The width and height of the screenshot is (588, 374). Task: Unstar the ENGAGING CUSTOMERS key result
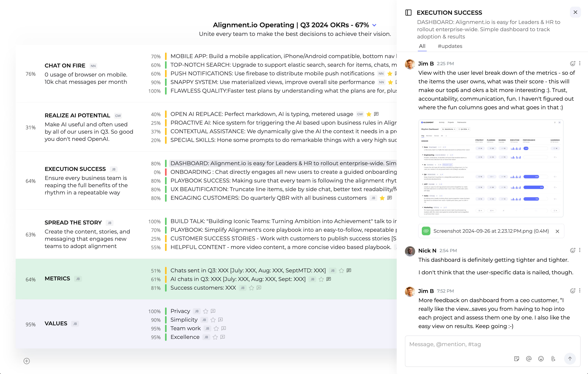pos(382,198)
